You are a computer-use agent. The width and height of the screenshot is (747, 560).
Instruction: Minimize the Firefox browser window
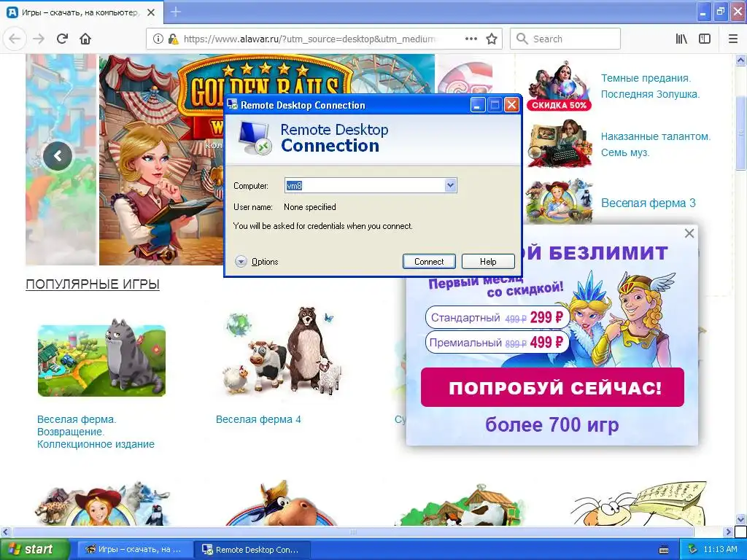[703, 12]
